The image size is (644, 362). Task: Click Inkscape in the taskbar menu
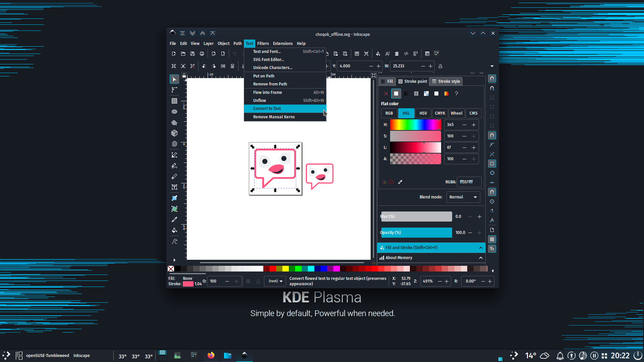(x=82, y=356)
